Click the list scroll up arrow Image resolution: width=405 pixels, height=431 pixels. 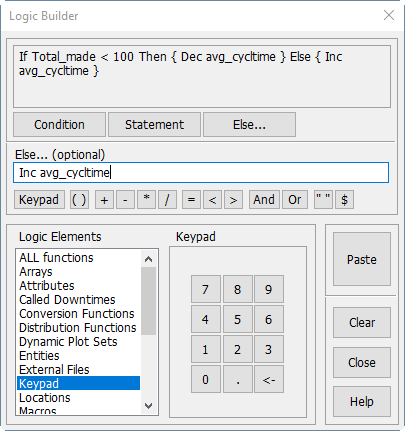point(149,259)
